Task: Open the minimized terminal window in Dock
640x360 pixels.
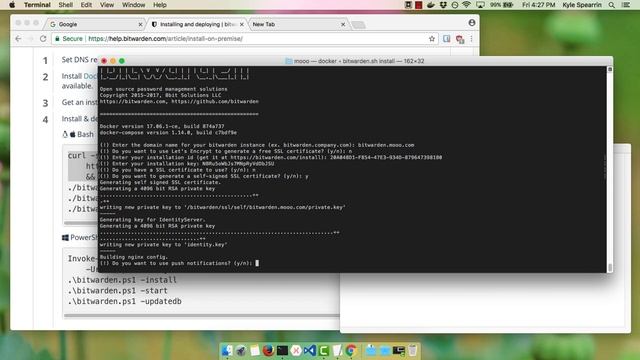Action: pos(399,350)
